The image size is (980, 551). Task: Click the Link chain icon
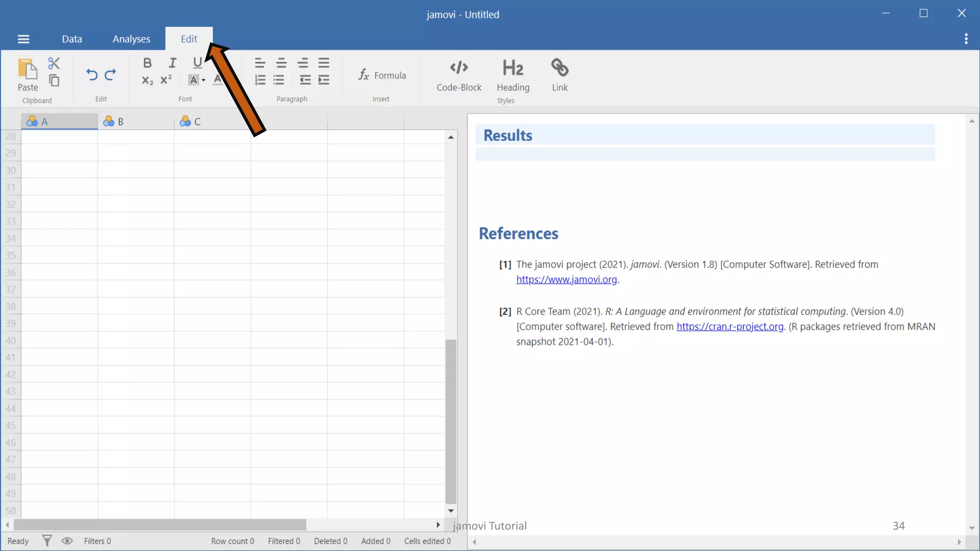click(x=559, y=75)
